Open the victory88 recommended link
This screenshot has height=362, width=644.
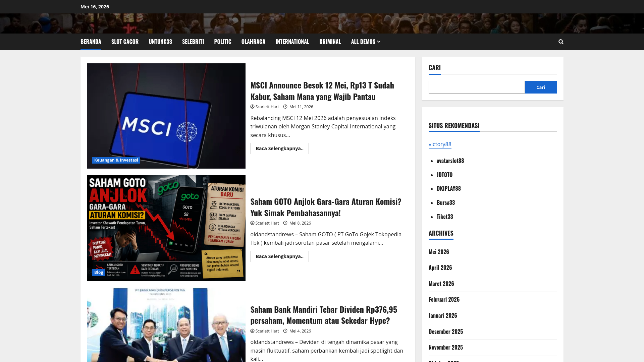coord(440,144)
